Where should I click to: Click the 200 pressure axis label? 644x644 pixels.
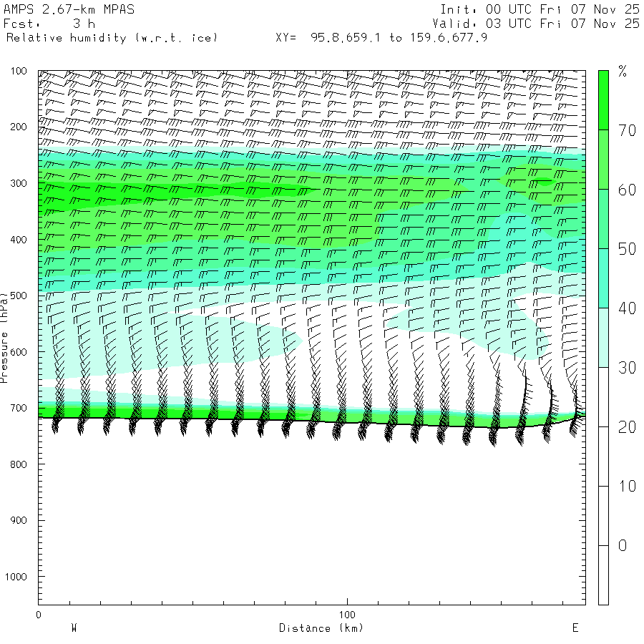19,127
